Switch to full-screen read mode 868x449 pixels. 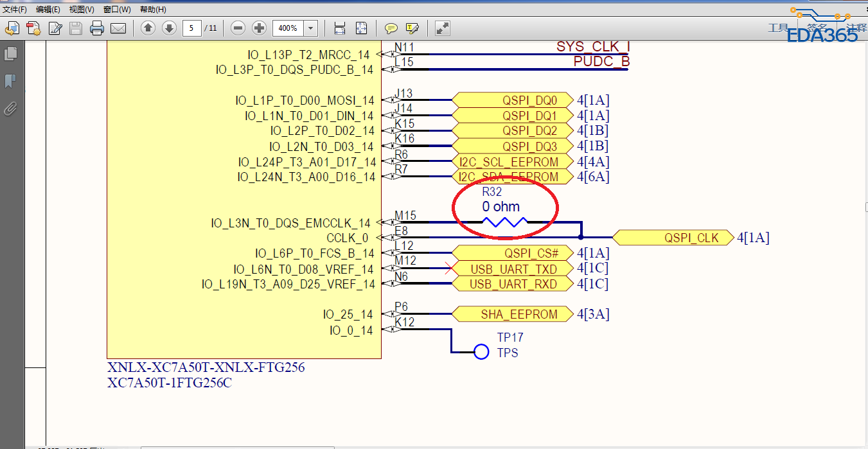(x=442, y=28)
